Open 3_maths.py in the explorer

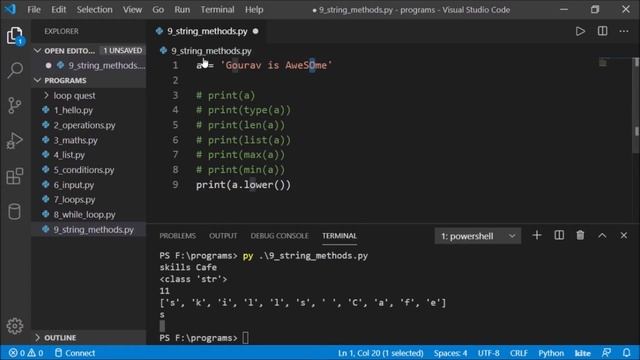coord(76,140)
